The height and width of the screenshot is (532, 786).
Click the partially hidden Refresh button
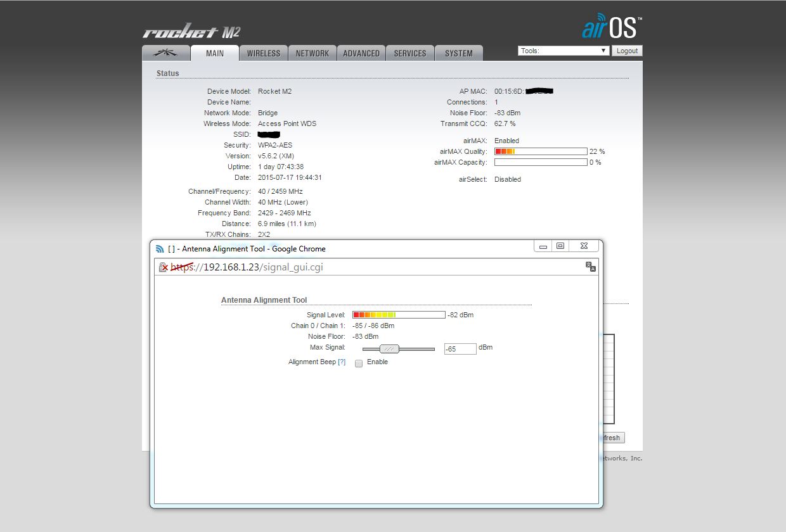(x=614, y=438)
